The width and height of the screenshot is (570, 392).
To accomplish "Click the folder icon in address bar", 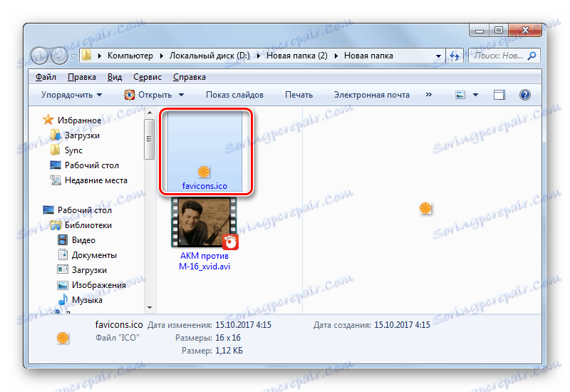I will point(87,56).
